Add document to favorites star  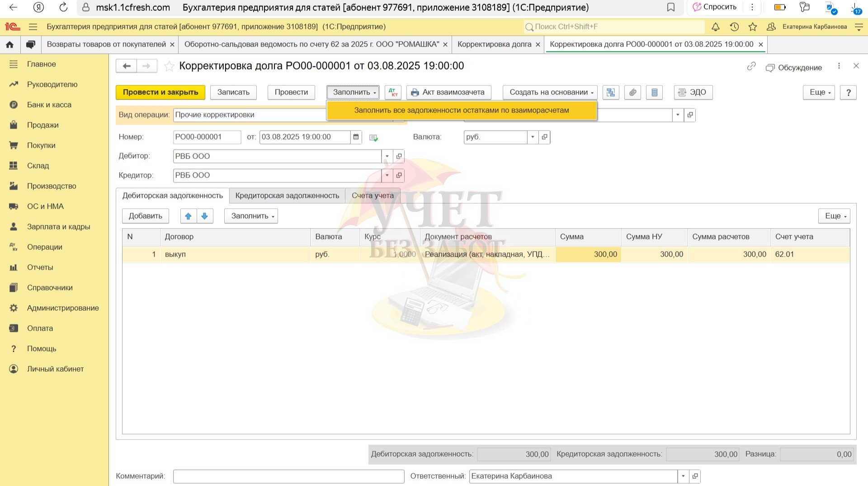click(169, 66)
